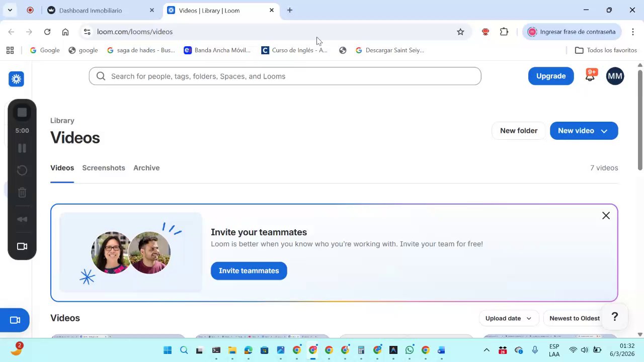Toggle the Newest to Oldest sort order
Image resolution: width=644 pixels, height=362 pixels.
[x=575, y=318]
